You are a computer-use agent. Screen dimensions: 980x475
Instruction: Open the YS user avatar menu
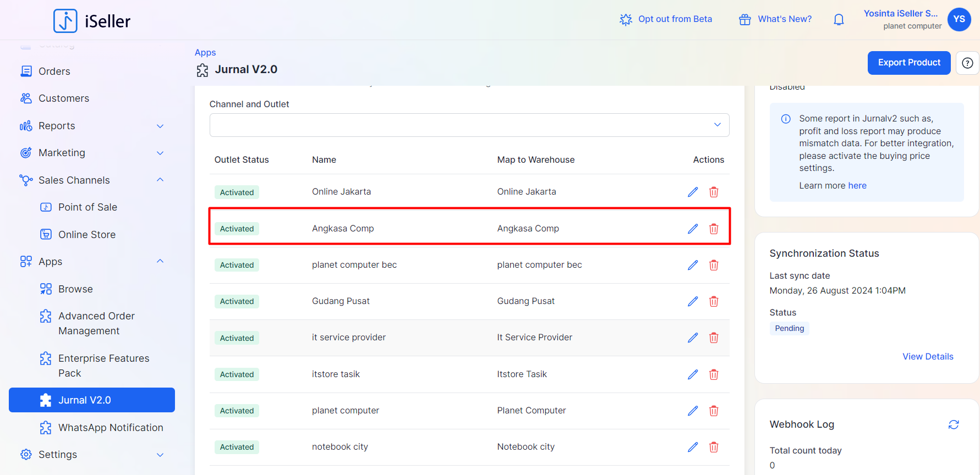(959, 19)
